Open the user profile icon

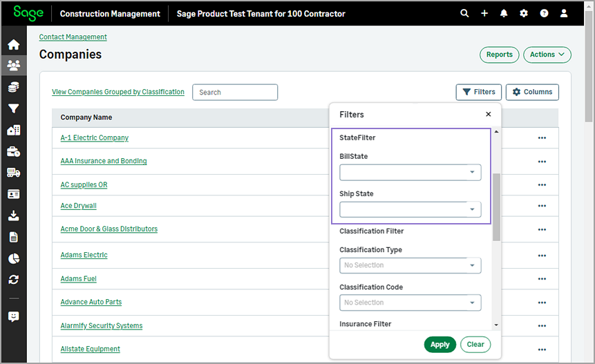pyautogui.click(x=564, y=13)
